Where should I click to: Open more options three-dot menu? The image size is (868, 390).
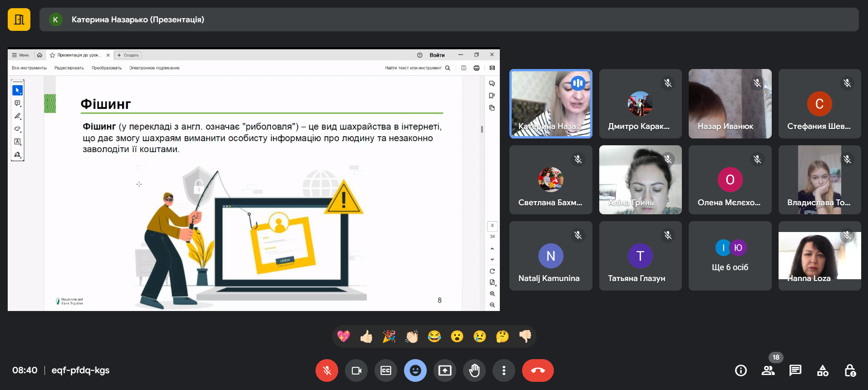tap(504, 370)
